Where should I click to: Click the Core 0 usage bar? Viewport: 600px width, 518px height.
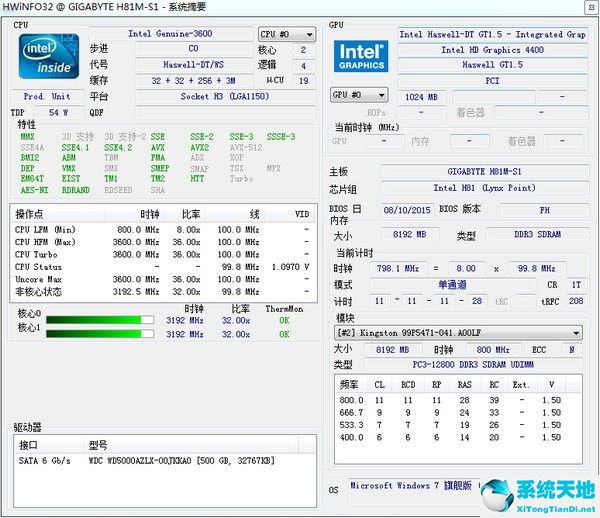coord(100,320)
